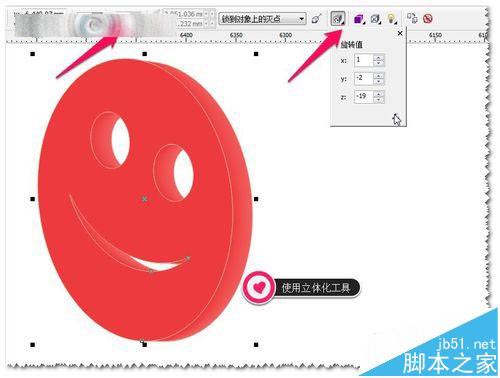The height and width of the screenshot is (378, 500).
Task: Click the z rotation value field
Action: tap(363, 97)
